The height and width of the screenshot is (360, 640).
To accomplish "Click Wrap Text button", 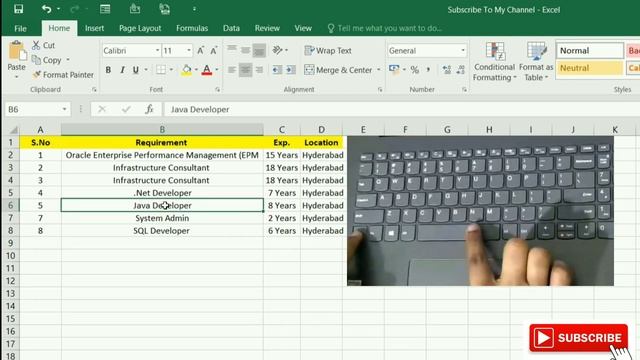I will click(x=328, y=51).
